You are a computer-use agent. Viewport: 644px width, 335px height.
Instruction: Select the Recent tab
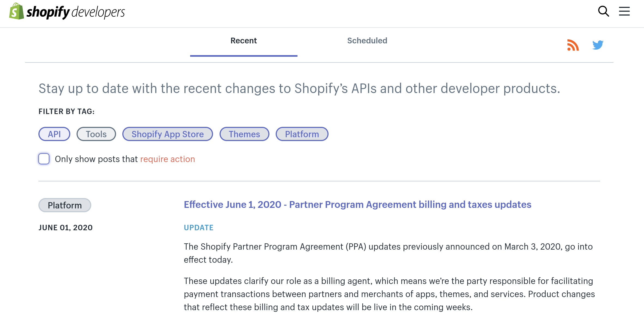[244, 41]
